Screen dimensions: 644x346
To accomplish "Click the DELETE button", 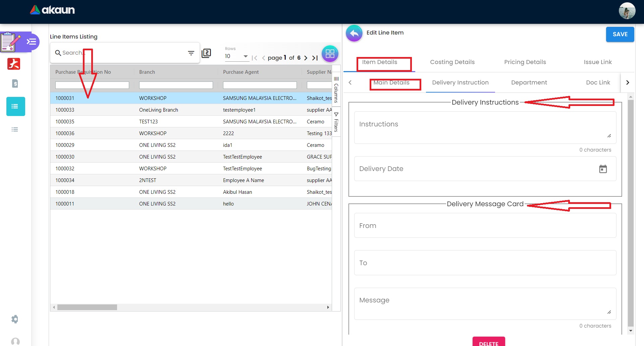I will click(488, 342).
